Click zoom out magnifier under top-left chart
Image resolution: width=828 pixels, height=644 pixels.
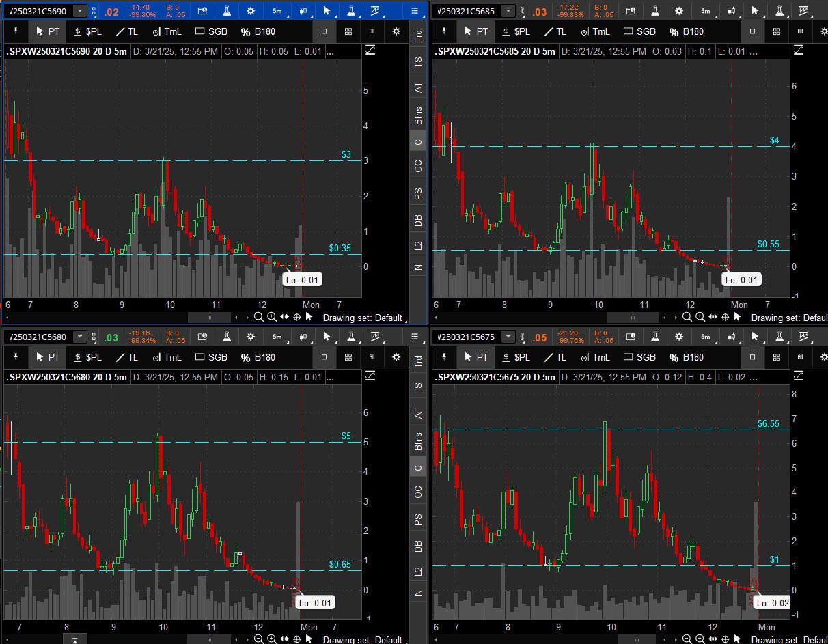pyautogui.click(x=258, y=317)
